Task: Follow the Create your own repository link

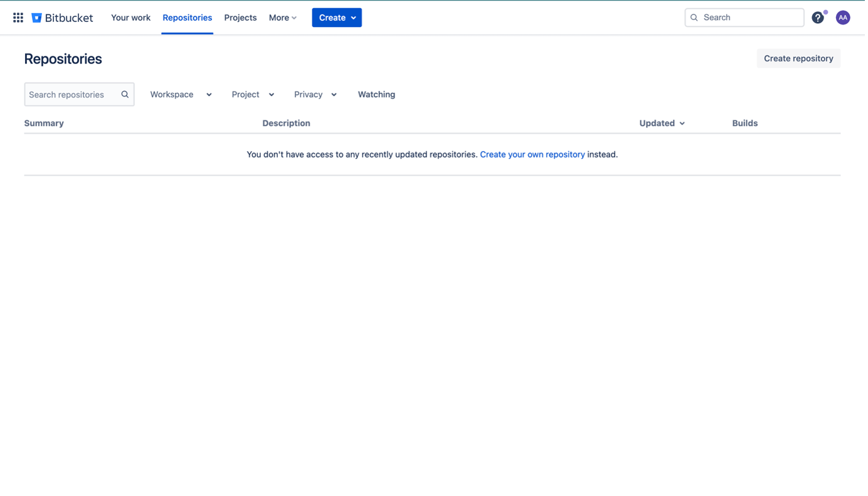Action: (532, 154)
